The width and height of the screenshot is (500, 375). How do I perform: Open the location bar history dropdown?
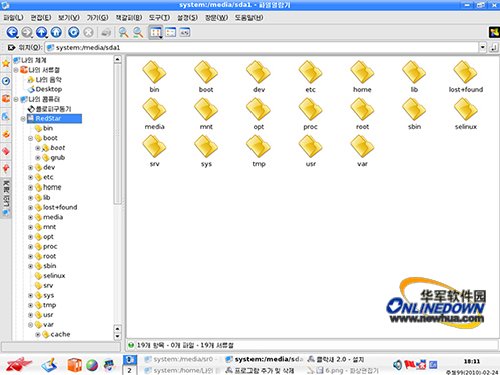point(483,47)
